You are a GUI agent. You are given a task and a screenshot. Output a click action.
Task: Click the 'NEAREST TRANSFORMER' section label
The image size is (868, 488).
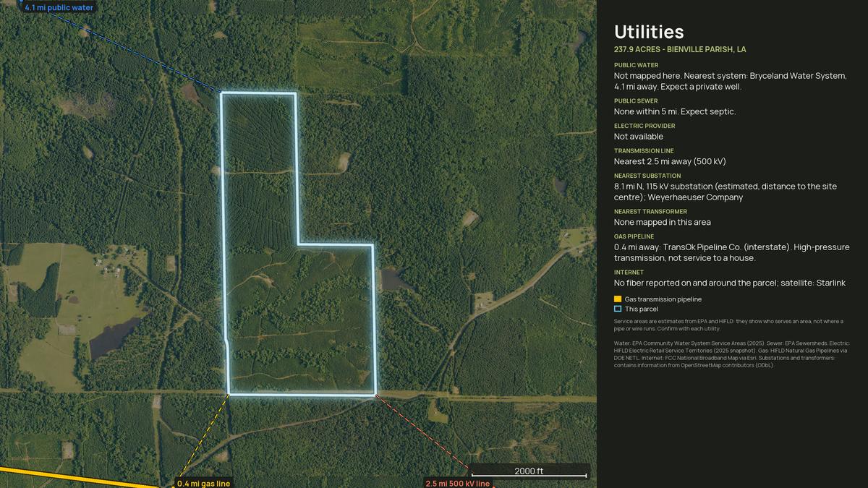(650, 212)
